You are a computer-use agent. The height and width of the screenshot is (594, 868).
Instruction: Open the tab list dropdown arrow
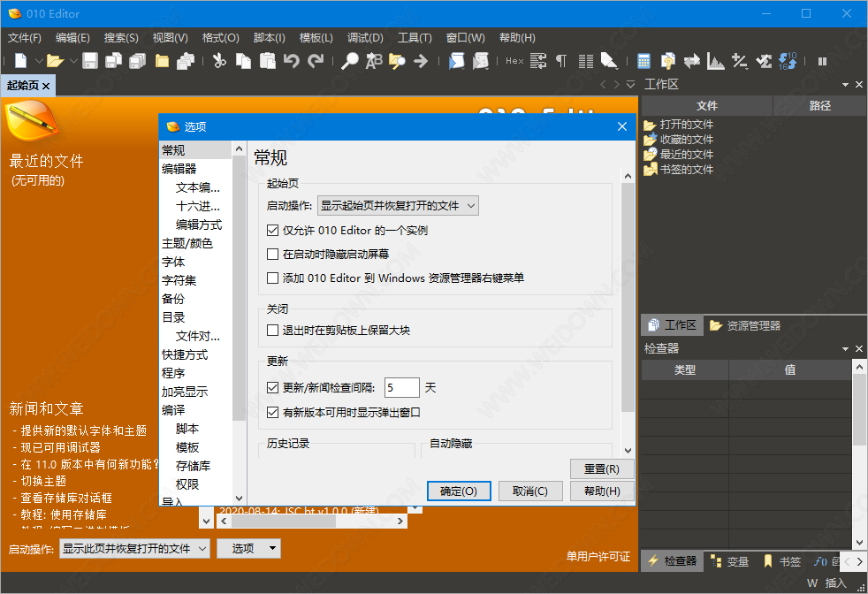[x=630, y=85]
